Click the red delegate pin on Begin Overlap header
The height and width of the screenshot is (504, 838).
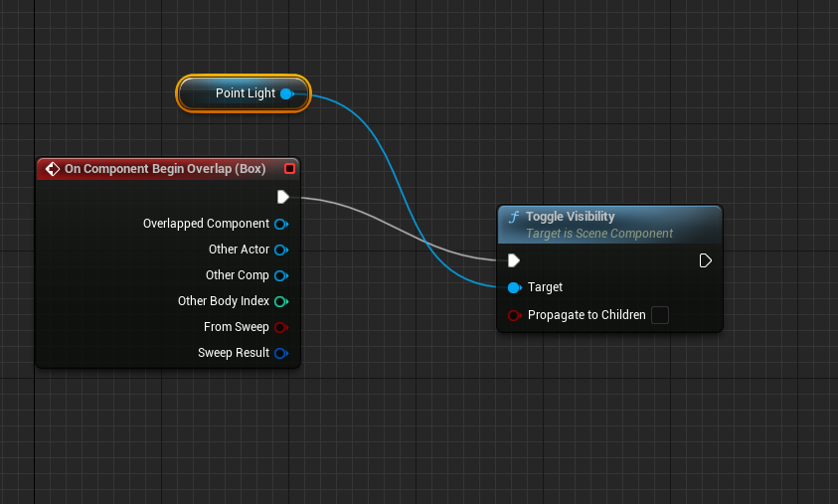click(x=289, y=169)
